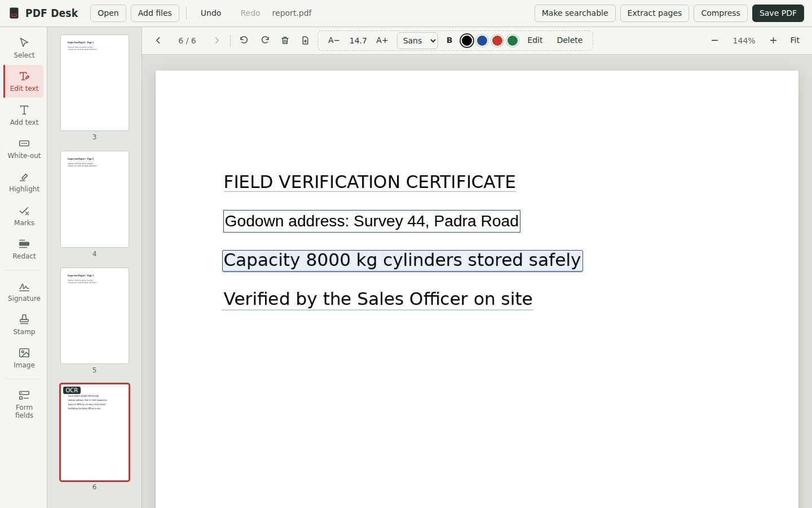This screenshot has height=508, width=812.
Task: Open page 5 thumbnail
Action: click(95, 316)
